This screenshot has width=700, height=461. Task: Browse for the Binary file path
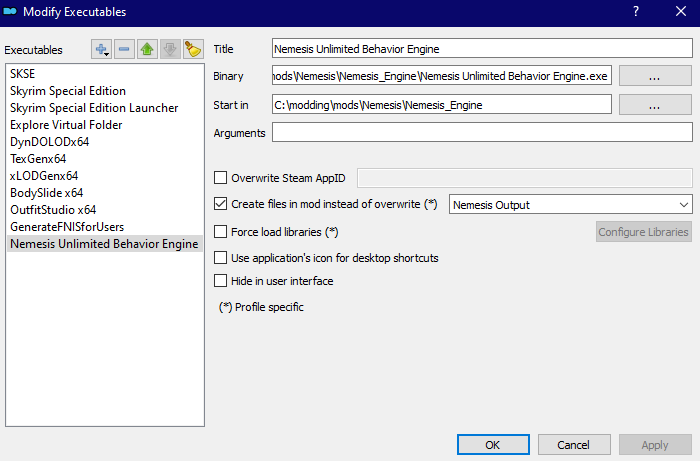point(655,76)
